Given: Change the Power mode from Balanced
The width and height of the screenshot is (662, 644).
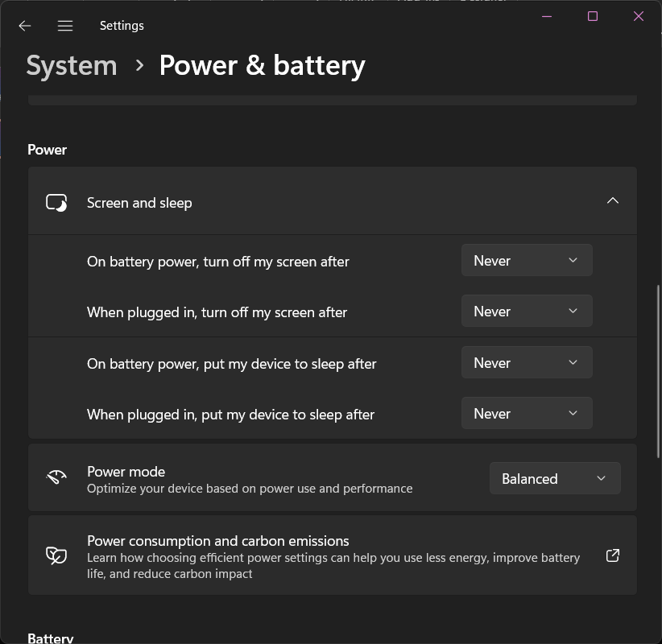Looking at the screenshot, I should pos(555,478).
